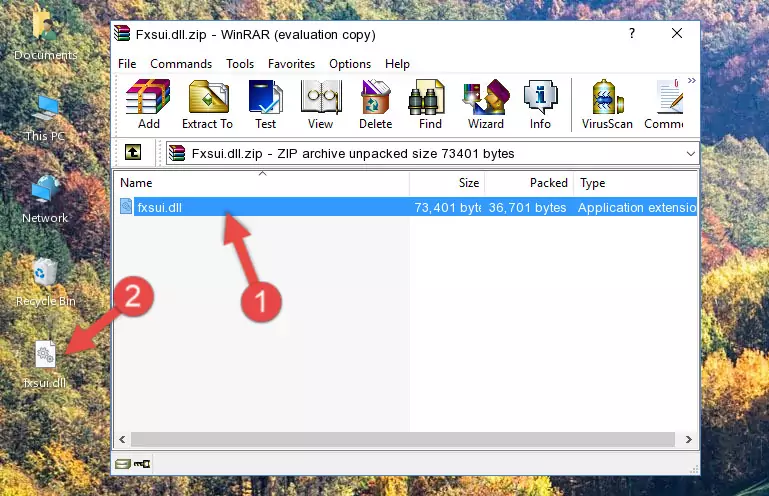769x496 pixels.
Task: Sort list by Type column
Action: pyautogui.click(x=635, y=183)
